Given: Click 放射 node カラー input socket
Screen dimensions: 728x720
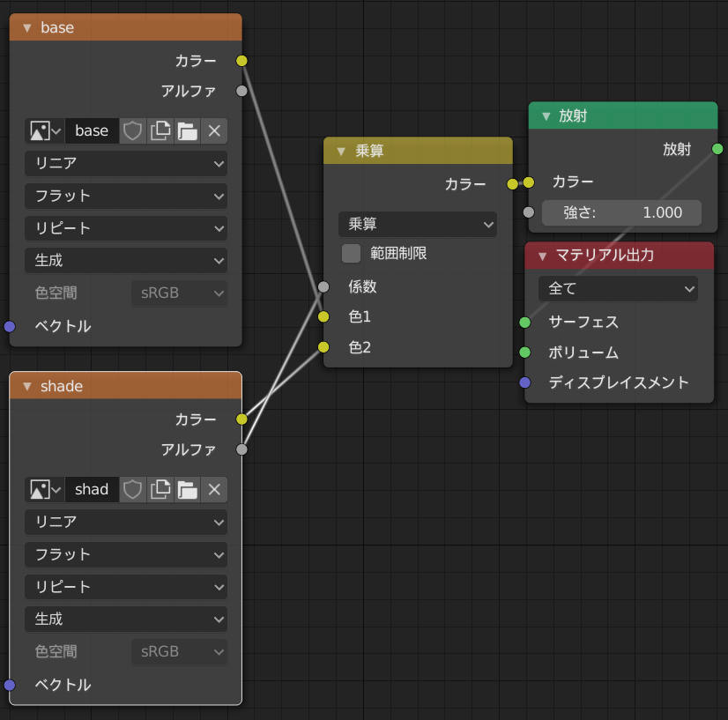Looking at the screenshot, I should pyautogui.click(x=528, y=182).
